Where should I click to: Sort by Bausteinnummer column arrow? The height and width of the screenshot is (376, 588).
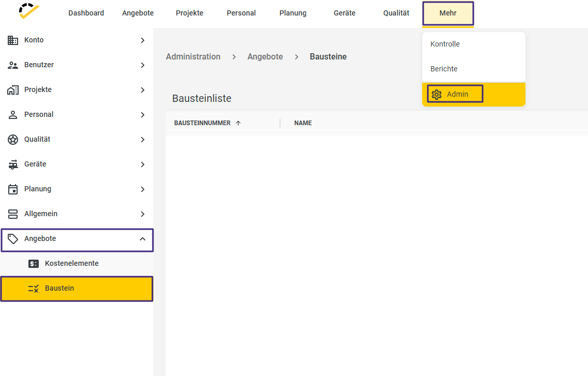click(x=238, y=123)
